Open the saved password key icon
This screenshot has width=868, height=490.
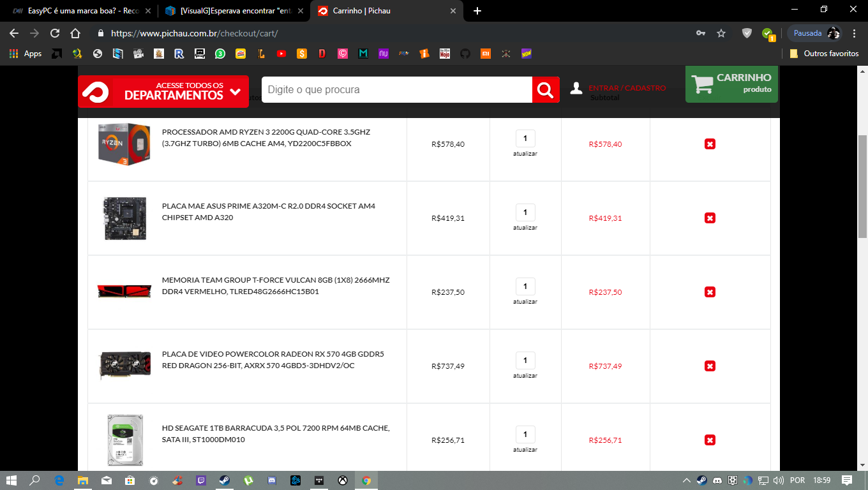701,33
